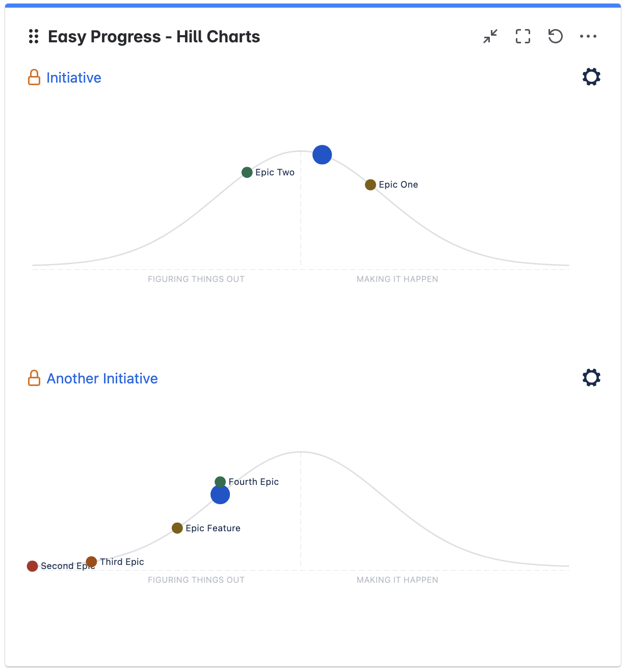628x672 pixels.
Task: Select the Epic Feature dot
Action: click(177, 528)
